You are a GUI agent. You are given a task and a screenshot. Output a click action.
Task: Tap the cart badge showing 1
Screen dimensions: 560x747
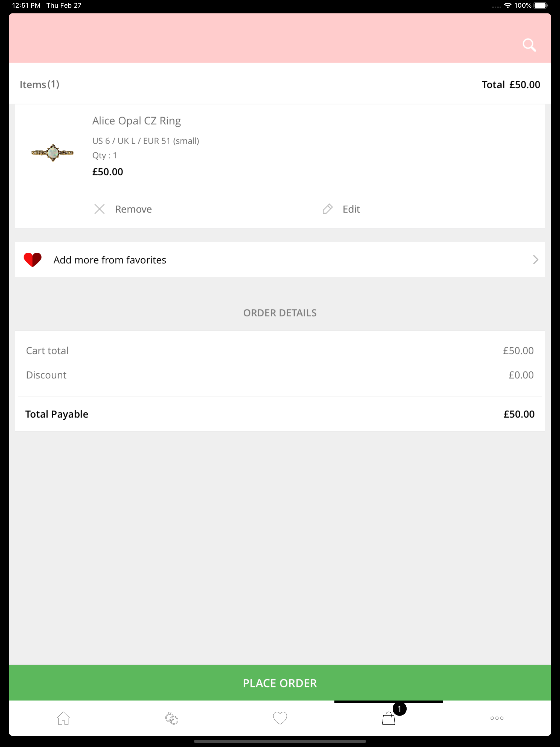[x=399, y=709]
